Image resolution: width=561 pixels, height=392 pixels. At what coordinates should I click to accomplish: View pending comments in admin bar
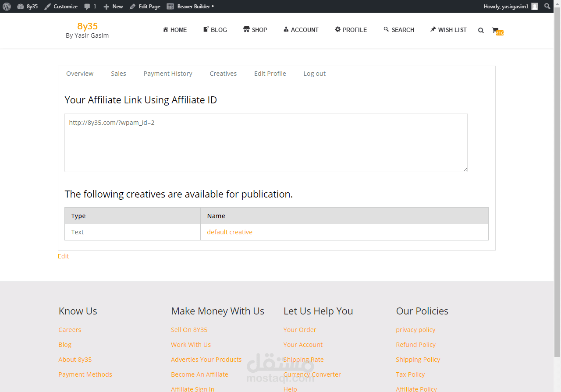[x=90, y=6]
